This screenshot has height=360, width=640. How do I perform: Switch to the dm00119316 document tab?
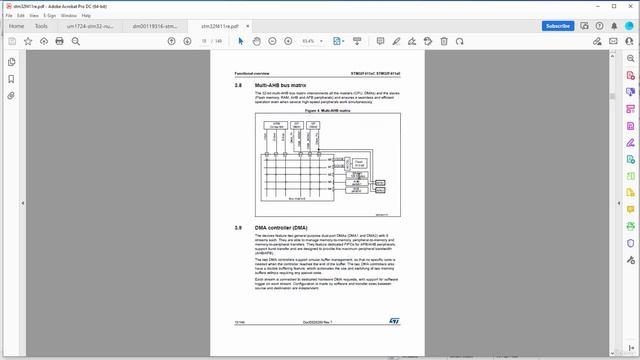(155, 26)
